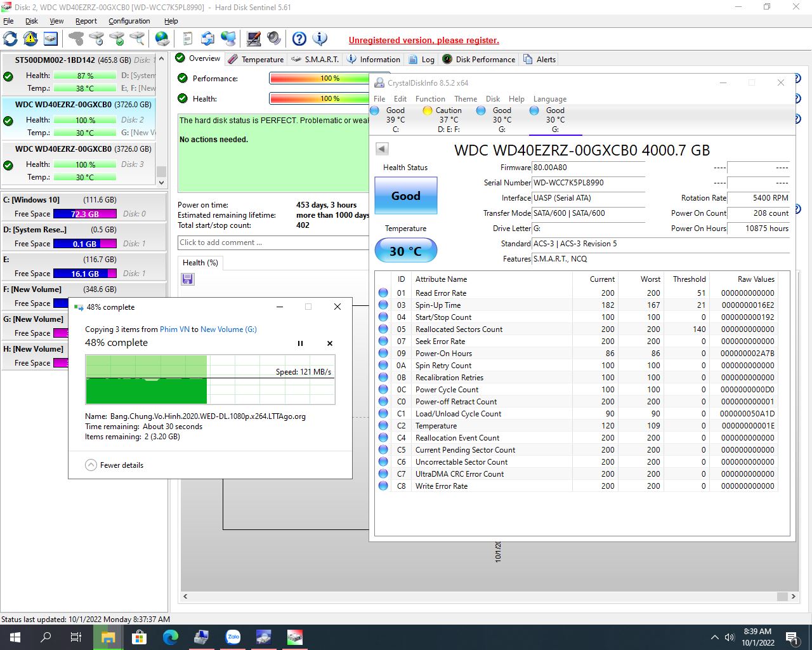Click the Phim VN source link
Screen dimensions: 812x650
pos(174,329)
